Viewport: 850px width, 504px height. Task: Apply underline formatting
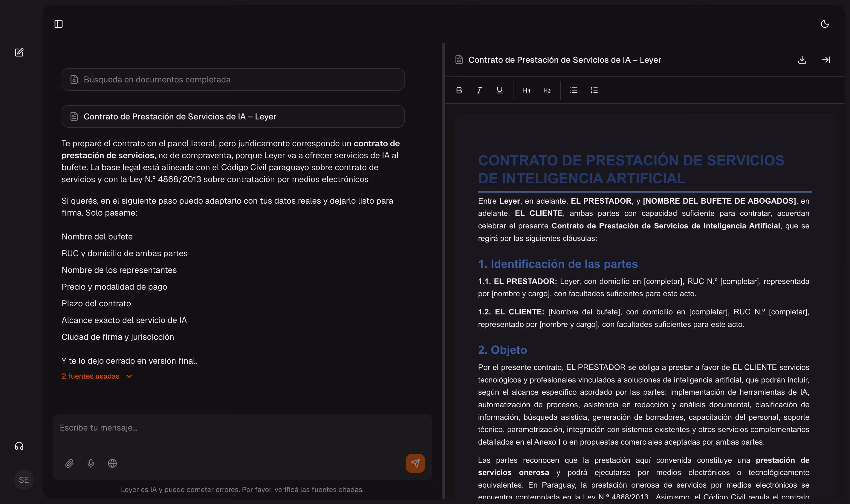pyautogui.click(x=499, y=90)
